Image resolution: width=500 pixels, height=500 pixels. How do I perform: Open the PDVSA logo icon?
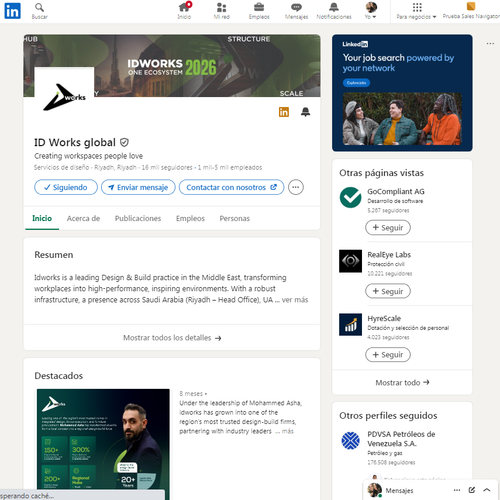(x=350, y=441)
